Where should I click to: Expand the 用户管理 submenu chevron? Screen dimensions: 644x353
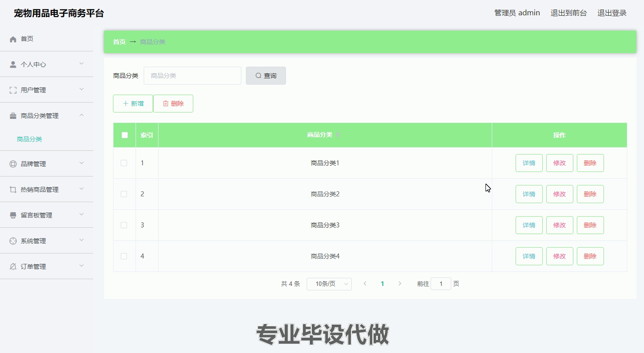pyautogui.click(x=82, y=89)
